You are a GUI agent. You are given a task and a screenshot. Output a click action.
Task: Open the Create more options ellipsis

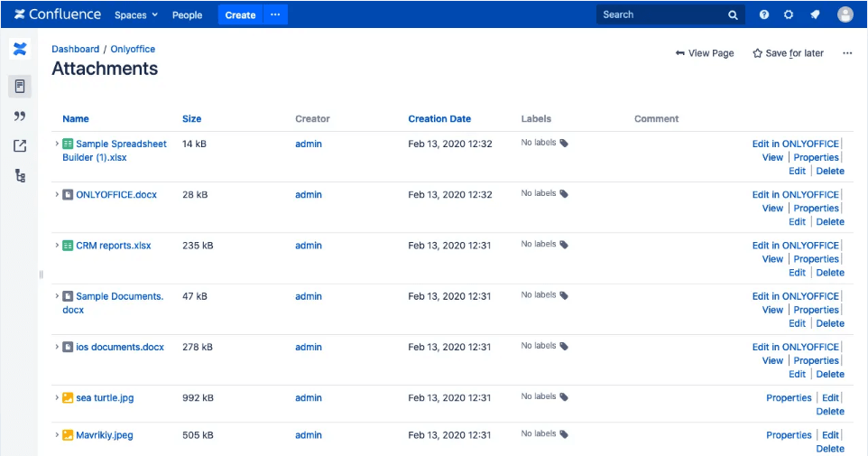point(275,15)
